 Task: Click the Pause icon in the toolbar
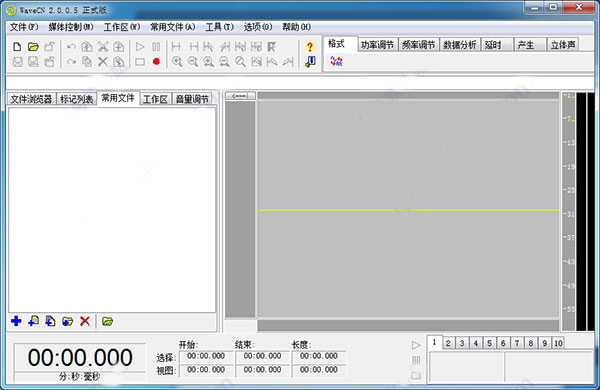tap(156, 47)
